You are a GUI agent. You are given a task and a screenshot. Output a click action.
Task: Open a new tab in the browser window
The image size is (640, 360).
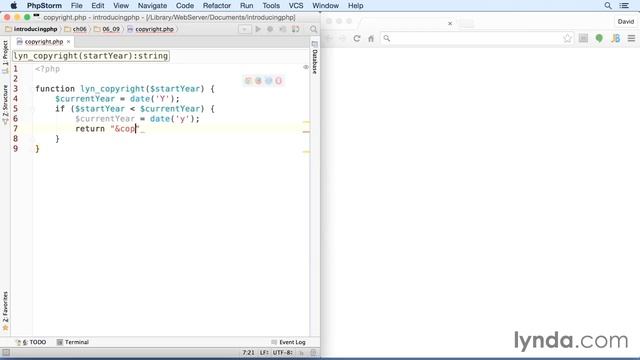467,23
